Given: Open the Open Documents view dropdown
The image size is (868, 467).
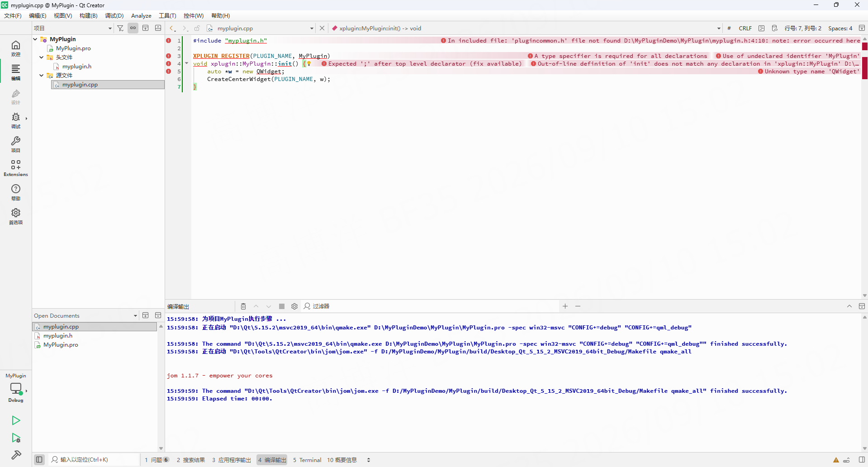Looking at the screenshot, I should point(85,315).
